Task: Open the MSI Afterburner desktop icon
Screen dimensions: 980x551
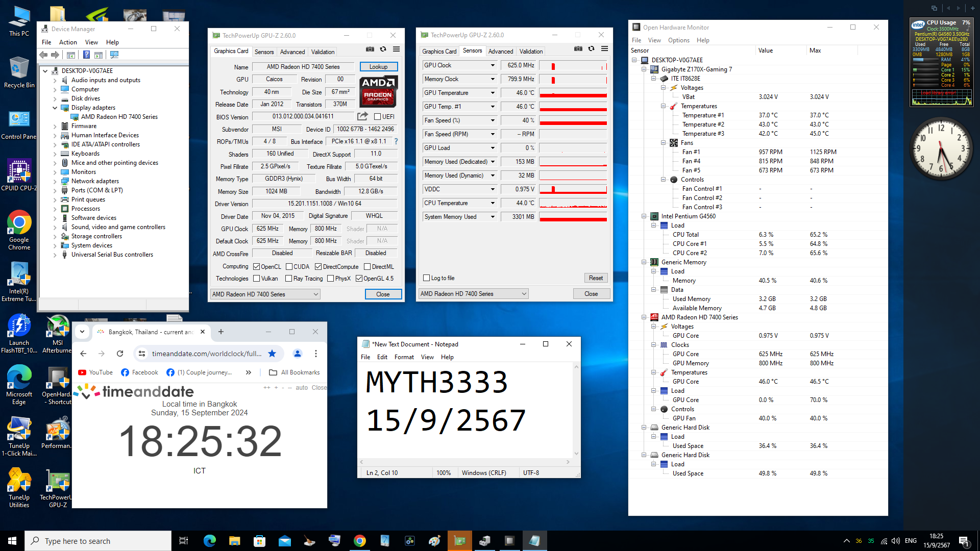Action: 58,334
